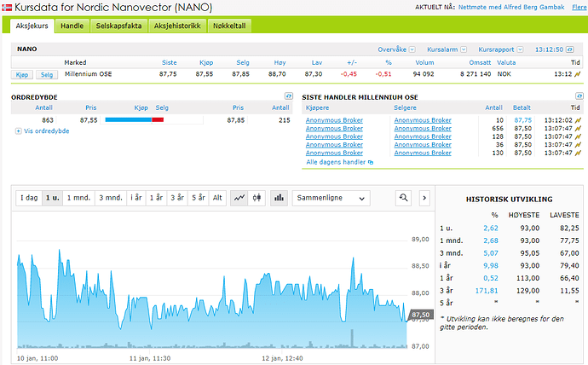The image size is (588, 365).
Task: Click buyer Anonymous Broker in 13:12:02 row
Action: (x=334, y=120)
